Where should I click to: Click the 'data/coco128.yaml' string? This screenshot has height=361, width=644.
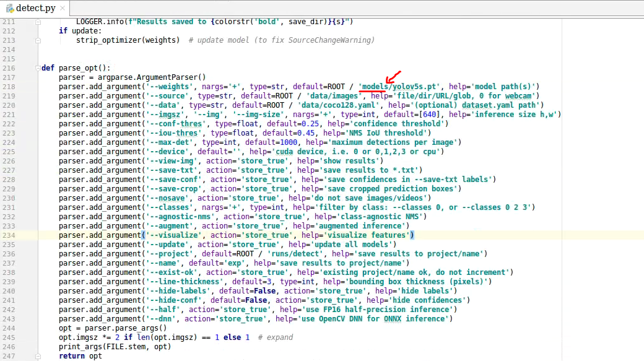(339, 105)
